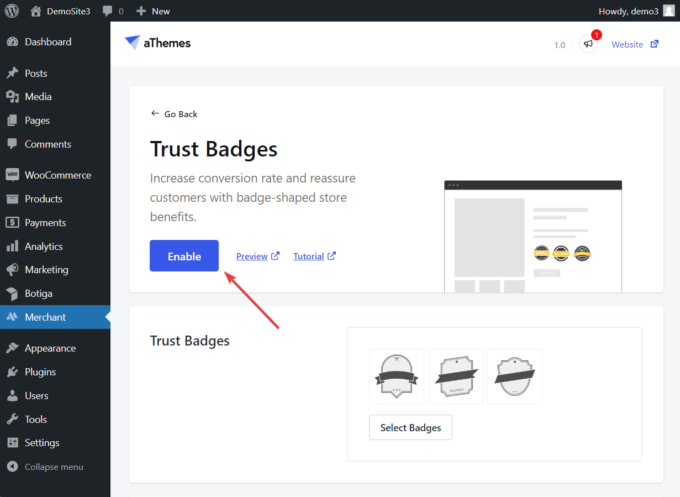The width and height of the screenshot is (680, 497).
Task: Click the Select Badges button
Action: [410, 427]
